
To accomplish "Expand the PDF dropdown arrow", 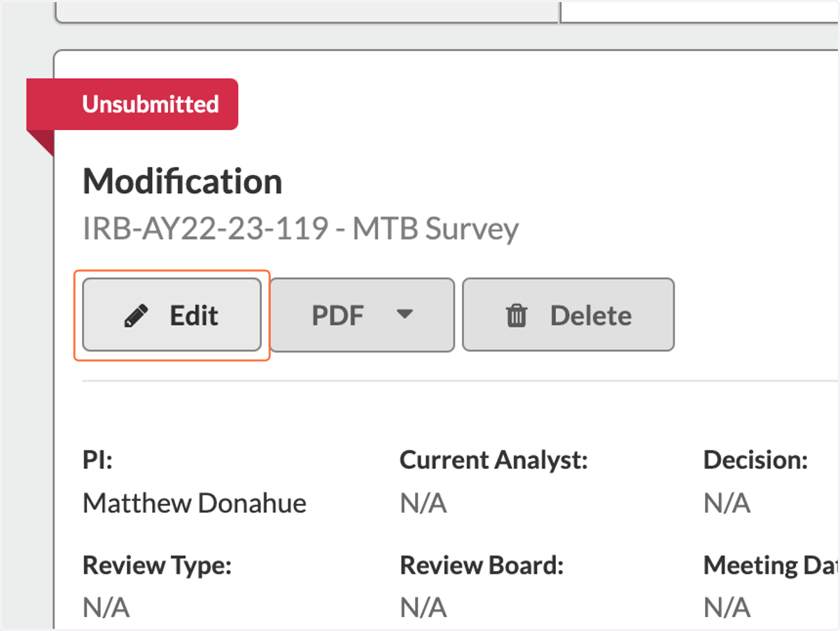I will (405, 315).
